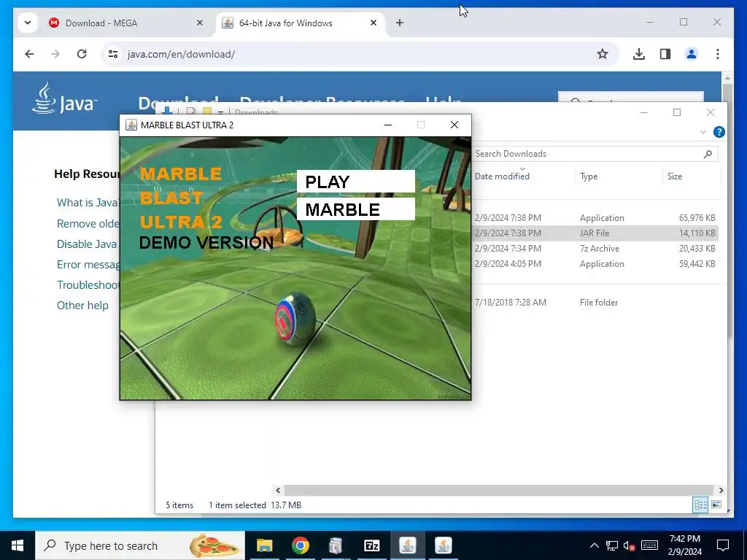Switch Explorer to Details view icon
The image size is (747, 560).
[x=701, y=505]
